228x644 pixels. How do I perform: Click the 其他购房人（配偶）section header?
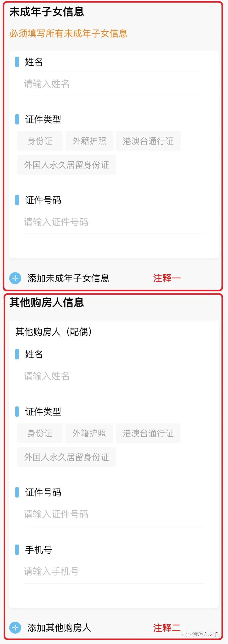54,332
